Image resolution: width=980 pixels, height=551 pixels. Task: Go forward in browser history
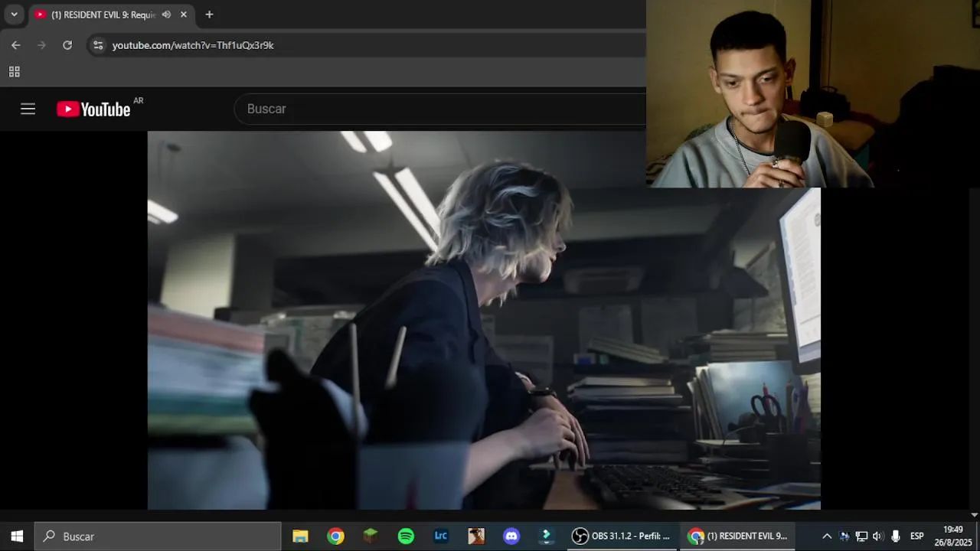coord(41,45)
